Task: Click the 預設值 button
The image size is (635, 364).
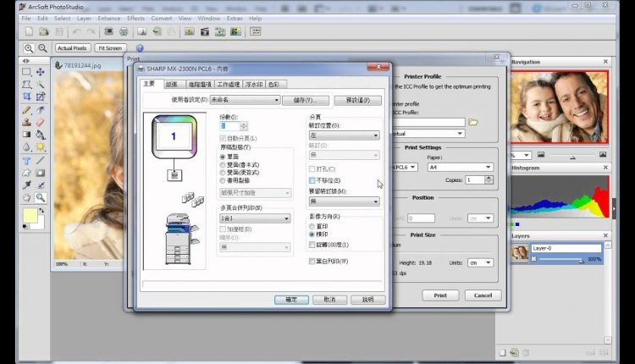Action: (358, 100)
